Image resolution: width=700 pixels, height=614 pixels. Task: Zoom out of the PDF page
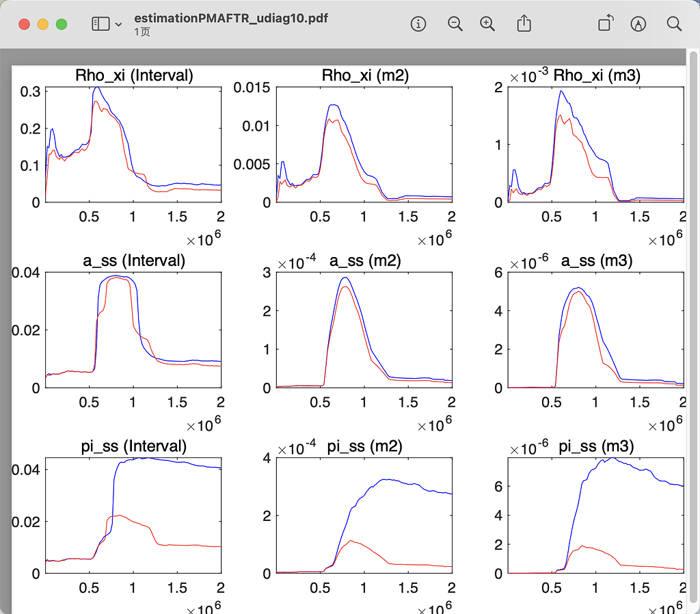[455, 23]
